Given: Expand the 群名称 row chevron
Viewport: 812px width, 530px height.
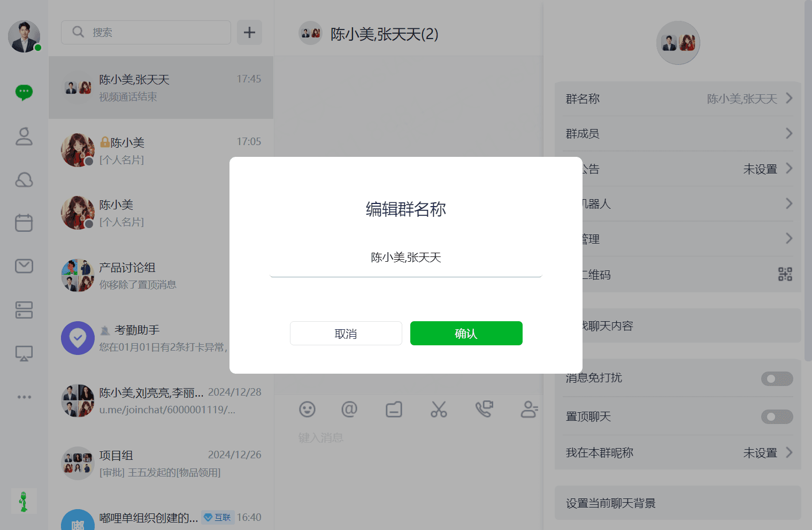Looking at the screenshot, I should [x=789, y=99].
